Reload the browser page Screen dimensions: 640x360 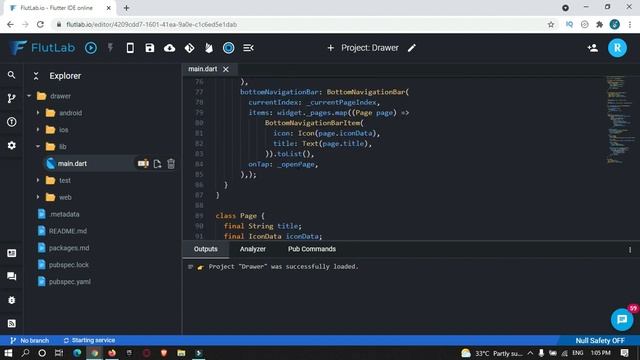(x=40, y=24)
